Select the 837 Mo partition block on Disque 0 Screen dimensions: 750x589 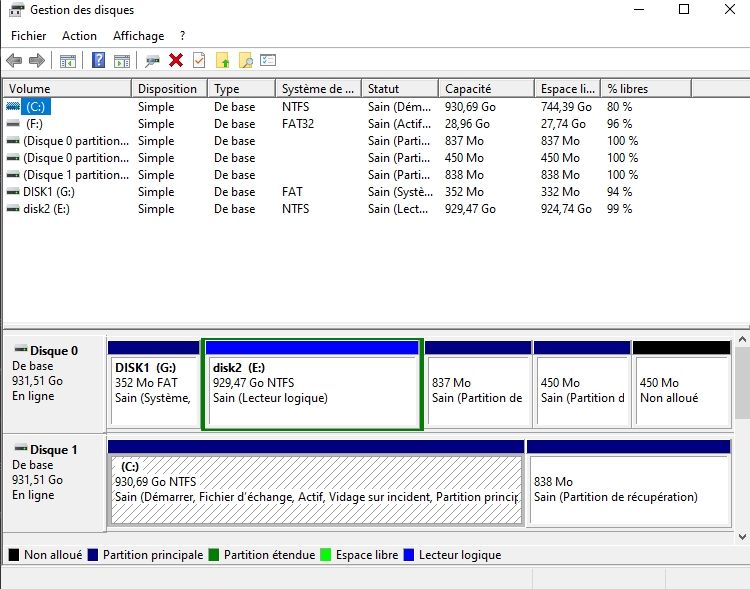coord(478,384)
